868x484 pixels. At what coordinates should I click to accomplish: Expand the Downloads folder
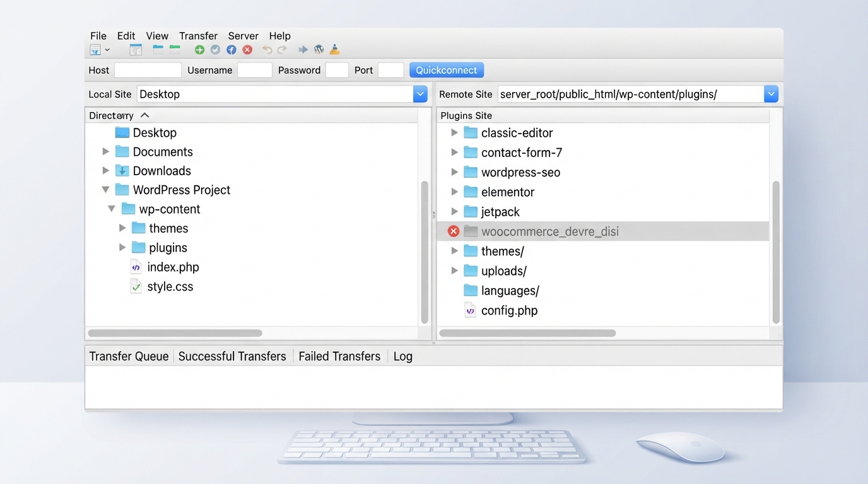click(x=105, y=171)
